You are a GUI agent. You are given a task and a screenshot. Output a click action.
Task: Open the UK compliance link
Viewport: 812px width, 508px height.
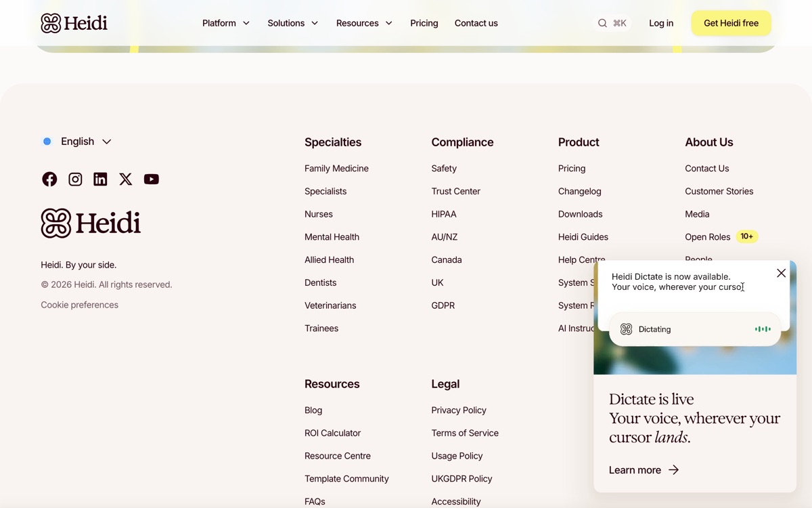coord(438,282)
